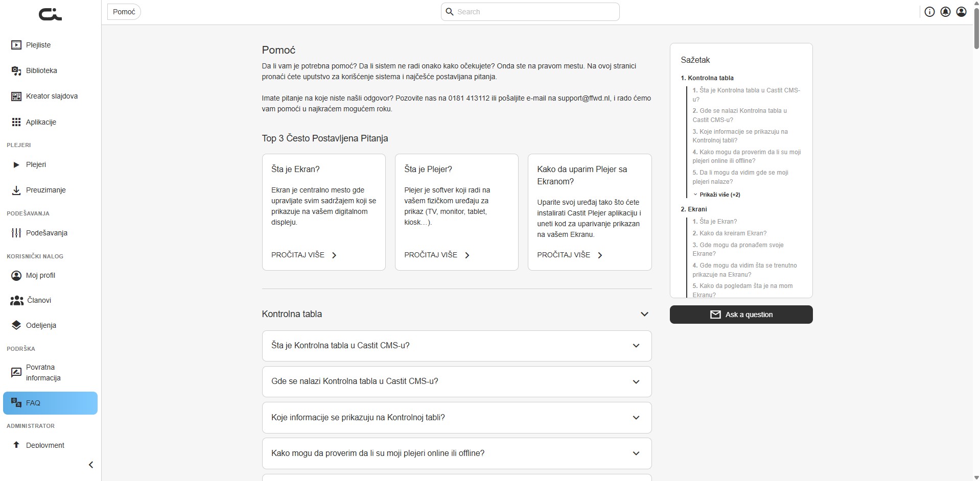The height and width of the screenshot is (481, 980).
Task: Open Kreator slajdova icon
Action: 16,96
